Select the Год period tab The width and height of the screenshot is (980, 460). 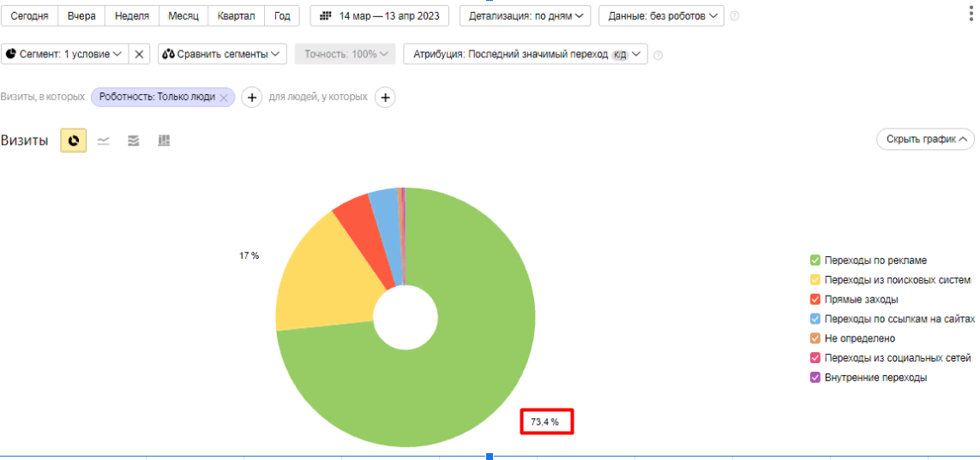point(282,15)
